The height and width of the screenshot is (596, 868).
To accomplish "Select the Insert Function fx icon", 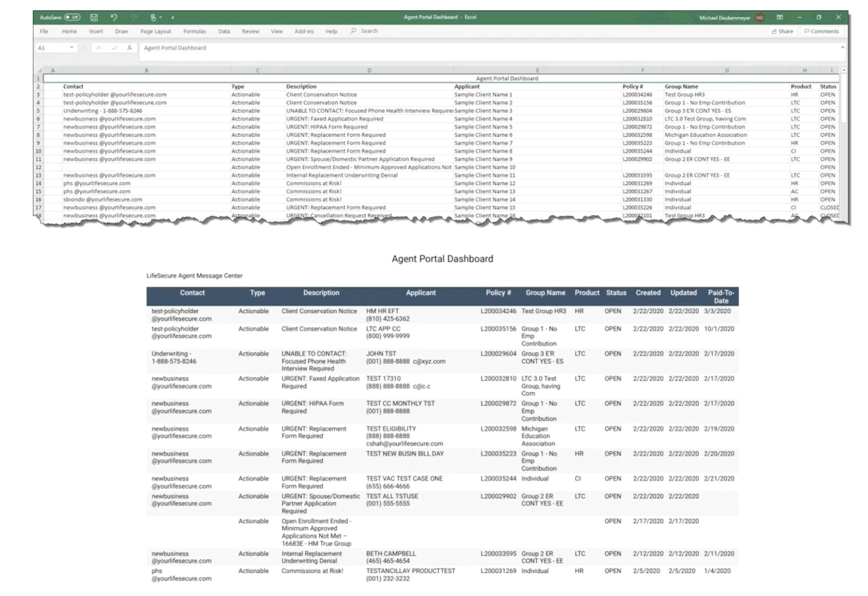I will 130,48.
